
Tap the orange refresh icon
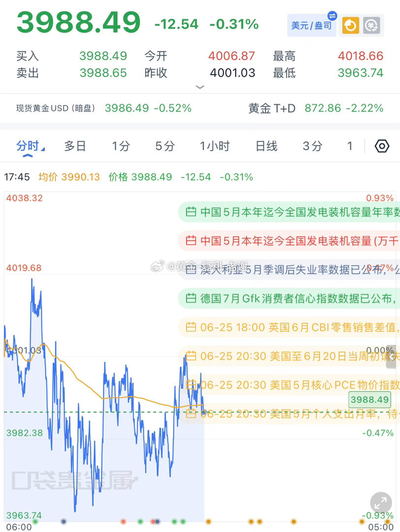350,26
